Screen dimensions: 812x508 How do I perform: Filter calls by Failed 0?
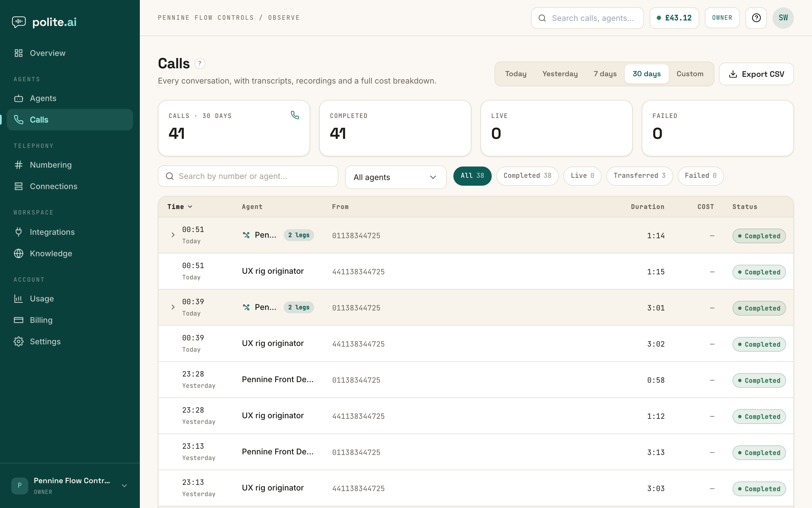(x=701, y=176)
